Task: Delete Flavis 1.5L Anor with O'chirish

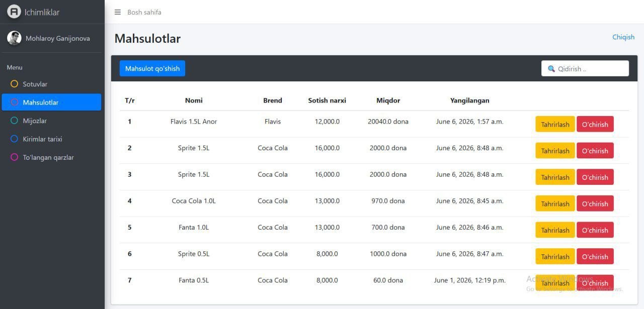Action: click(x=595, y=124)
